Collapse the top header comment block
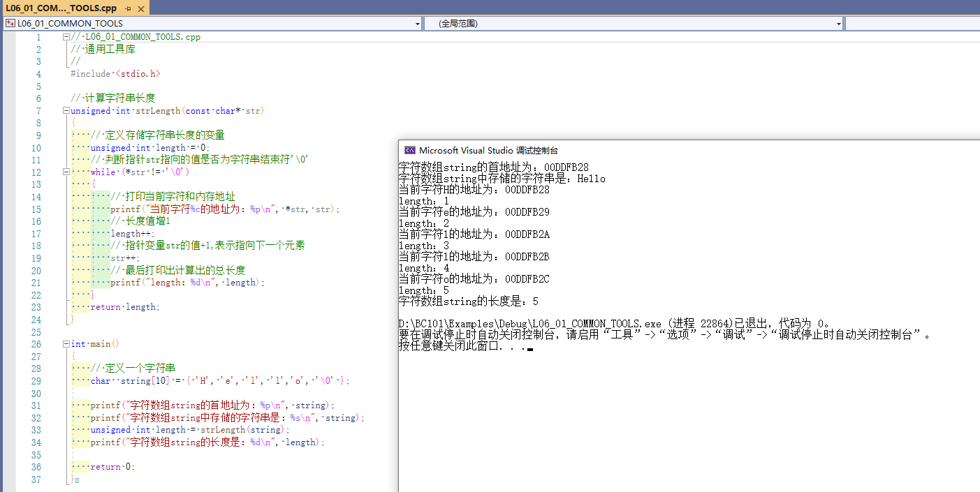This screenshot has width=980, height=492. tap(65, 36)
